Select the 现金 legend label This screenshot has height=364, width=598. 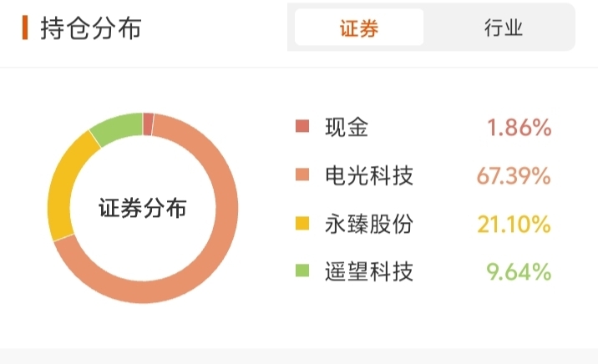pos(346,128)
